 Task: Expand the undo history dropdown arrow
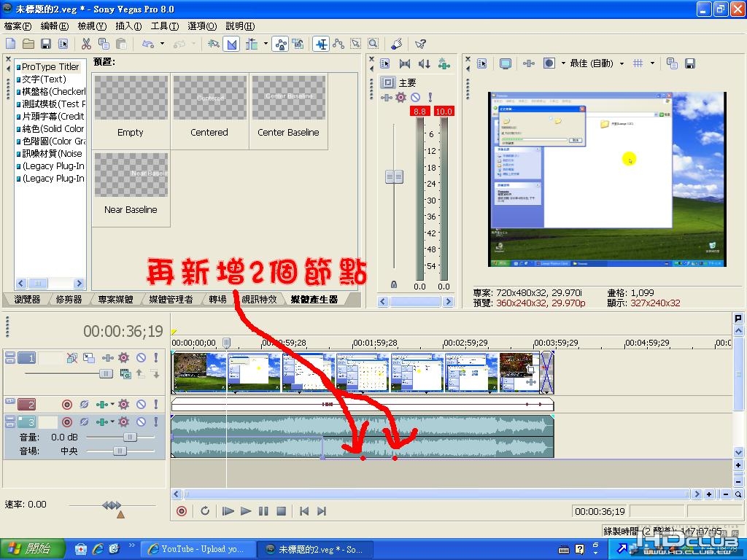click(x=163, y=44)
